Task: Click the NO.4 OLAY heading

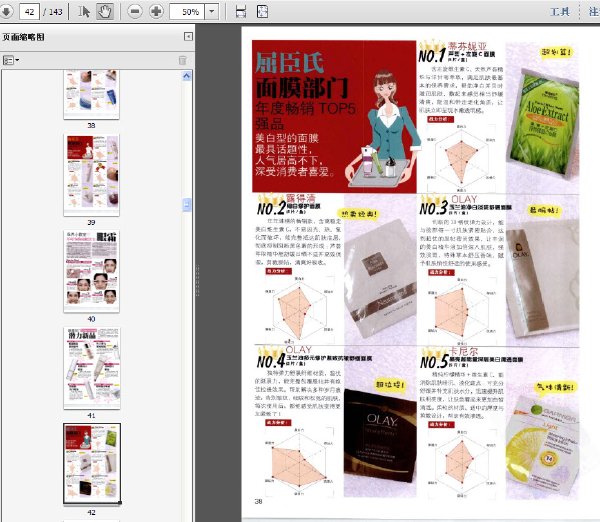Action: tap(314, 357)
